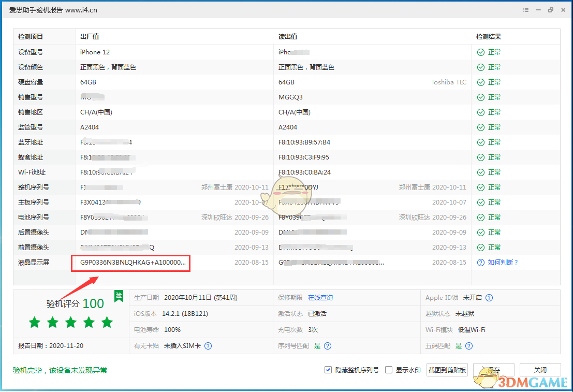This screenshot has width=573, height=392.
Task: Click the green checkmark in 设备型号 row
Action: click(x=481, y=52)
